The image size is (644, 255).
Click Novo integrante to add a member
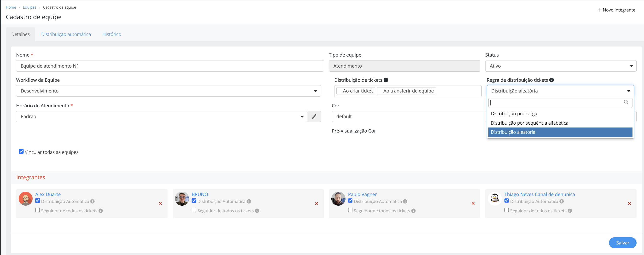pyautogui.click(x=616, y=10)
